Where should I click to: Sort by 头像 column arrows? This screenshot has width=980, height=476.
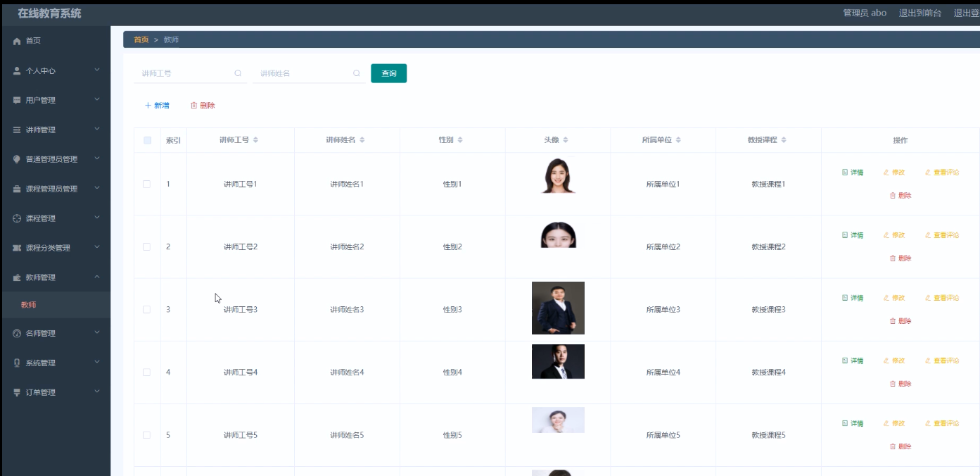pos(566,140)
